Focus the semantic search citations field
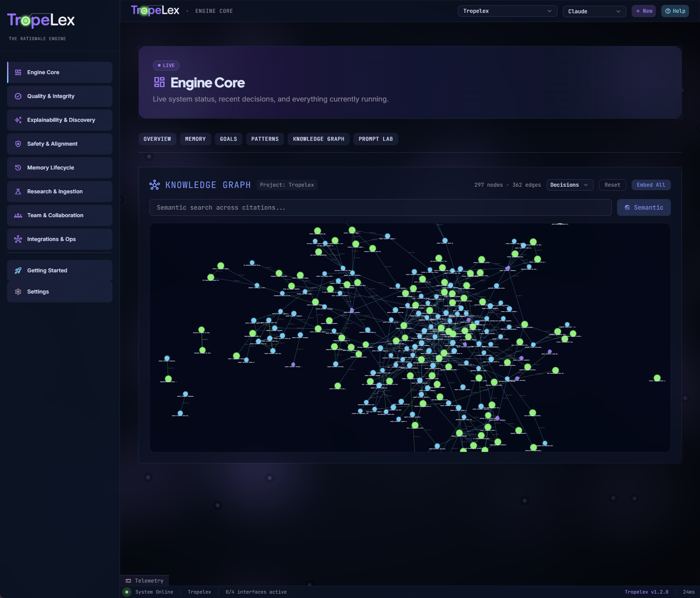700x598 pixels. tap(381, 207)
